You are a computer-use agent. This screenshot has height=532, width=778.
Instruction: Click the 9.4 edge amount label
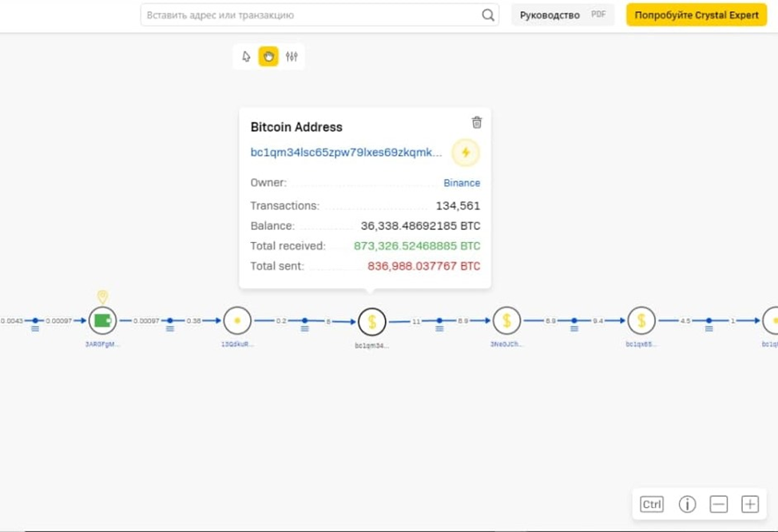pyautogui.click(x=598, y=320)
